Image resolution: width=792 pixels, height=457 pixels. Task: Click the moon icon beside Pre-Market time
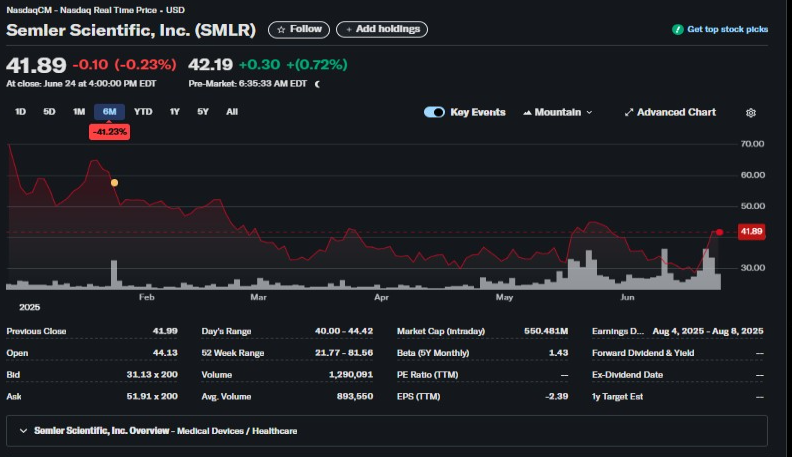click(x=317, y=84)
